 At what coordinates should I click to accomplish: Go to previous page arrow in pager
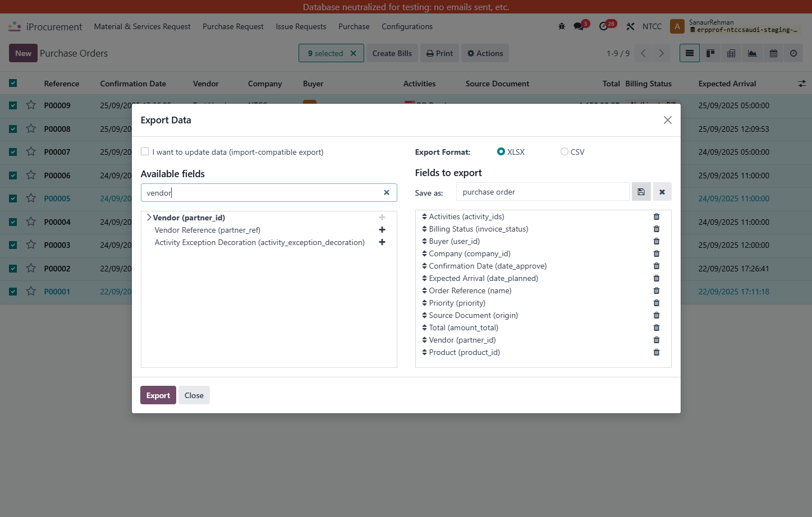(644, 53)
